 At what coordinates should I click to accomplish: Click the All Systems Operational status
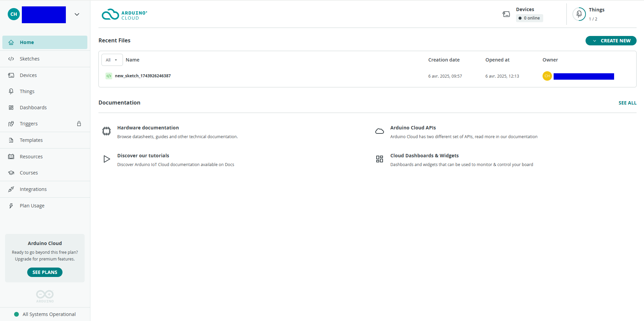click(x=49, y=314)
